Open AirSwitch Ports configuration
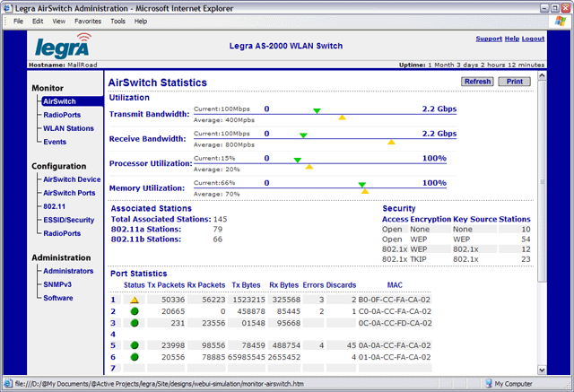Image resolution: width=574 pixels, height=392 pixels. pyautogui.click(x=69, y=193)
